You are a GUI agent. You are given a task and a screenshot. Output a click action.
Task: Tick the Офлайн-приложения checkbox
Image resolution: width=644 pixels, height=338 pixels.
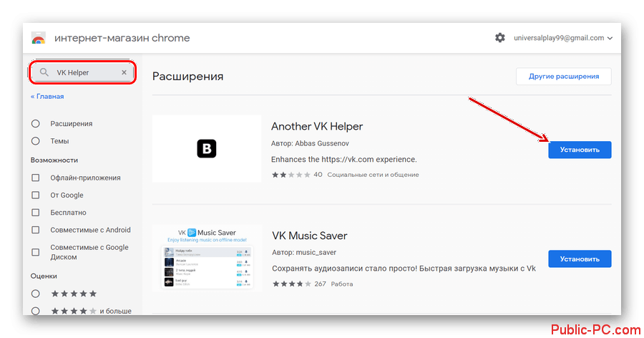coord(36,178)
